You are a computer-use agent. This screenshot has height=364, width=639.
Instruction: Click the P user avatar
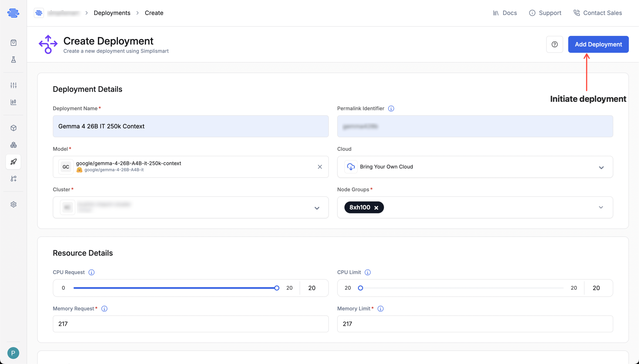coord(13,353)
